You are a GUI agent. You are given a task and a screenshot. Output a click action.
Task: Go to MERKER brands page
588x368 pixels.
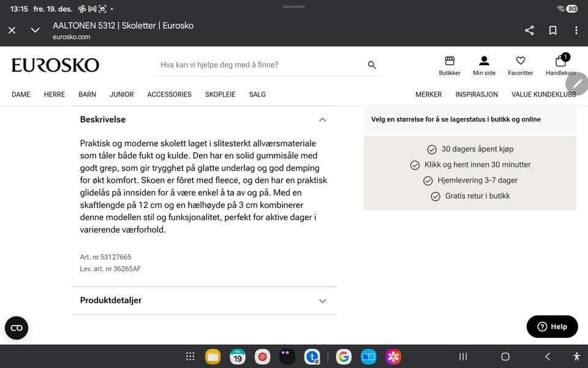point(428,94)
